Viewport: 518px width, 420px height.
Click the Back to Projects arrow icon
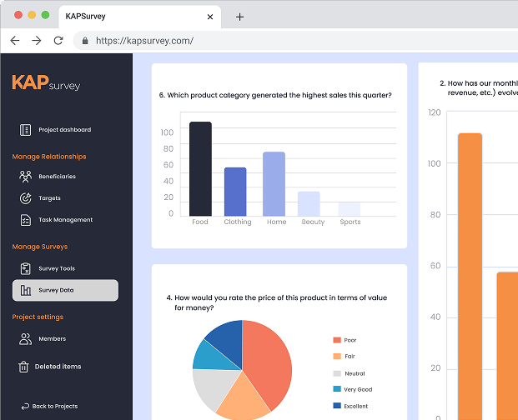click(x=25, y=407)
